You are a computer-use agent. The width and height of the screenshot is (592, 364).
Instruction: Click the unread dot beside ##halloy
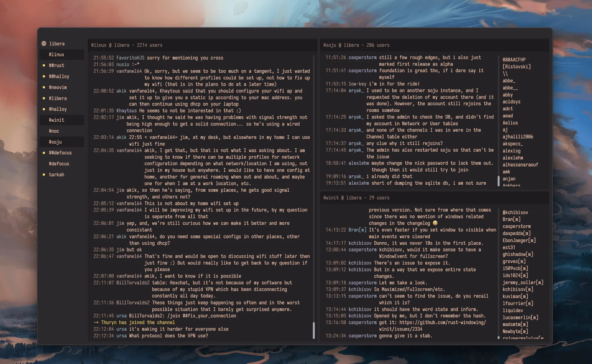coord(44,76)
